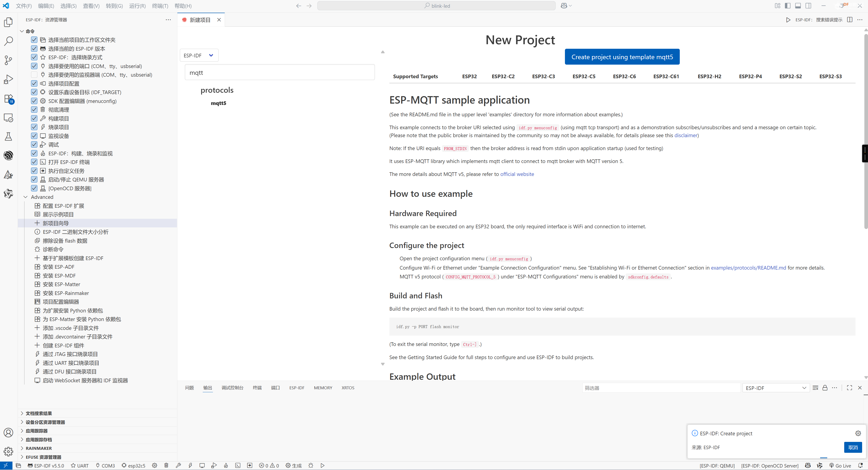Screen dimensions: 868x470
Task: Open the output channel ESP-IDF dropdown
Action: [x=776, y=388]
